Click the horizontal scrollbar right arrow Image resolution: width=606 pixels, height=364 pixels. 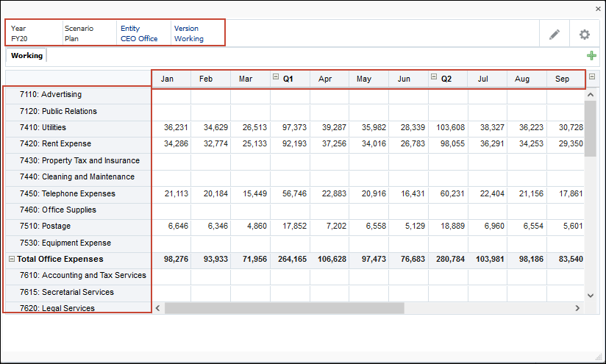(577, 308)
